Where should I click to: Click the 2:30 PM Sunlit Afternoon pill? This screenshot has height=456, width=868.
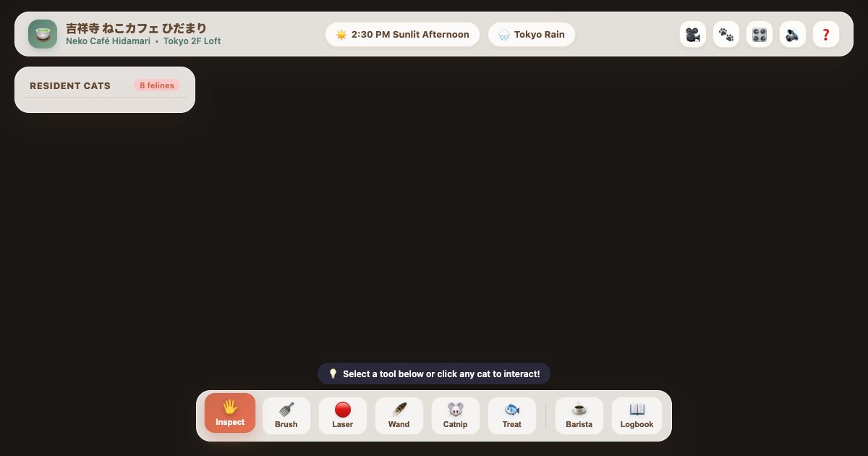[402, 34]
